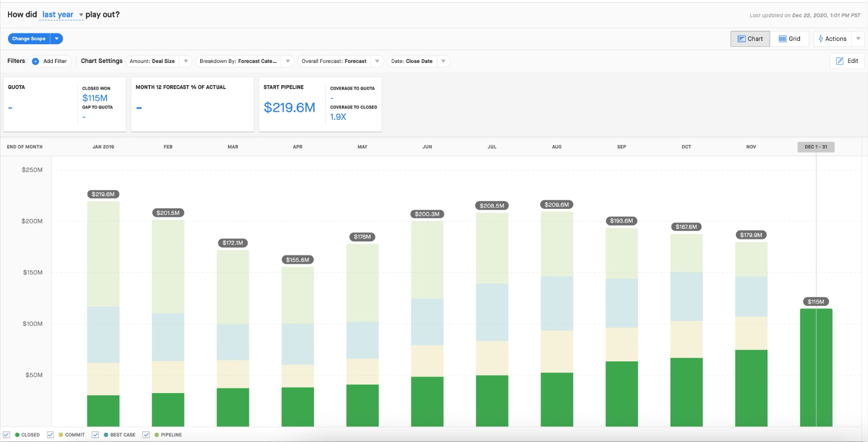Click the pencil Edit icon
The width and height of the screenshot is (868, 442).
[839, 61]
